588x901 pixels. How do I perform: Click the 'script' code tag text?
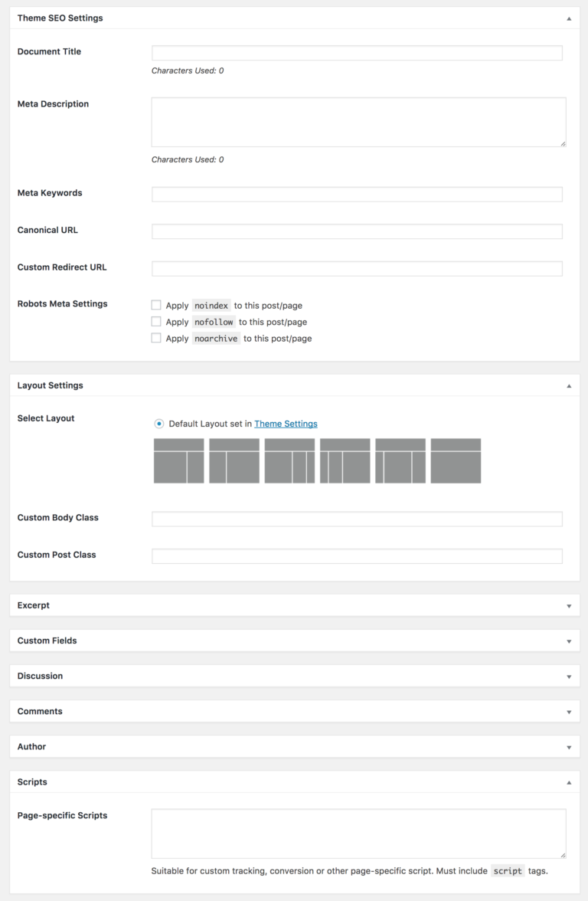click(508, 871)
